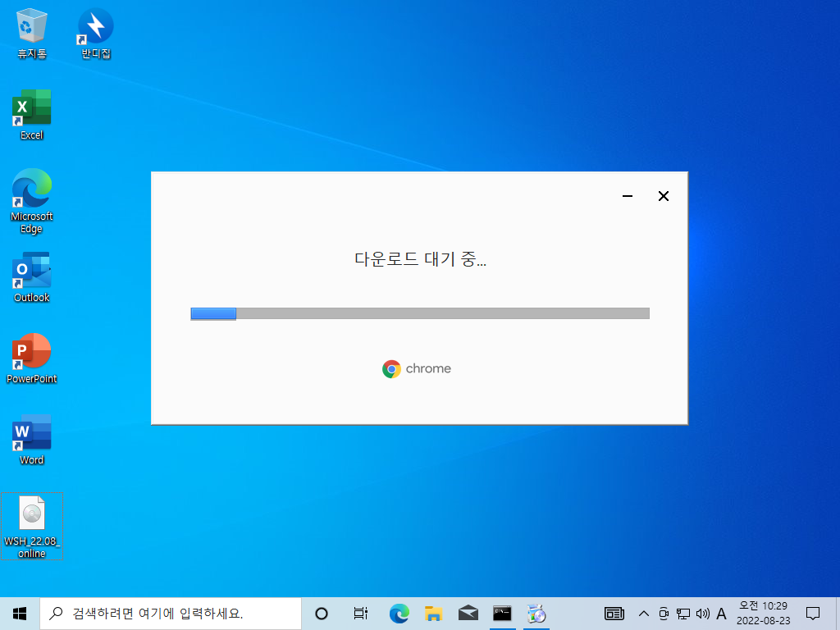The image size is (840, 630).
Task: Open File Explorer from the taskbar
Action: [433, 614]
